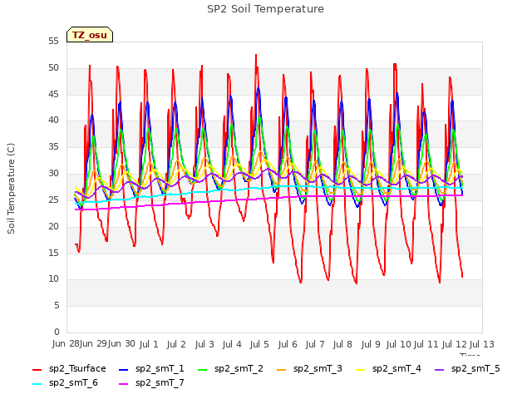
Task: Click the 0 y-axis tick label
Action: (57, 332)
